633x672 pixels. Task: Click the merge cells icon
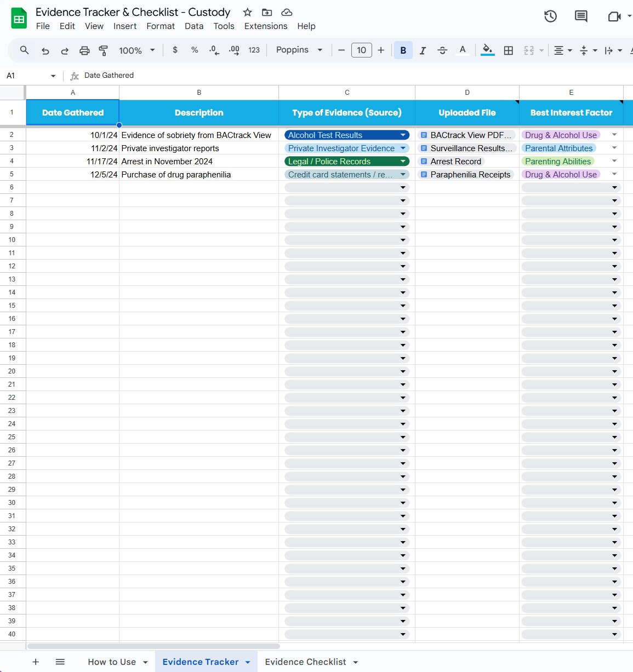pyautogui.click(x=529, y=50)
